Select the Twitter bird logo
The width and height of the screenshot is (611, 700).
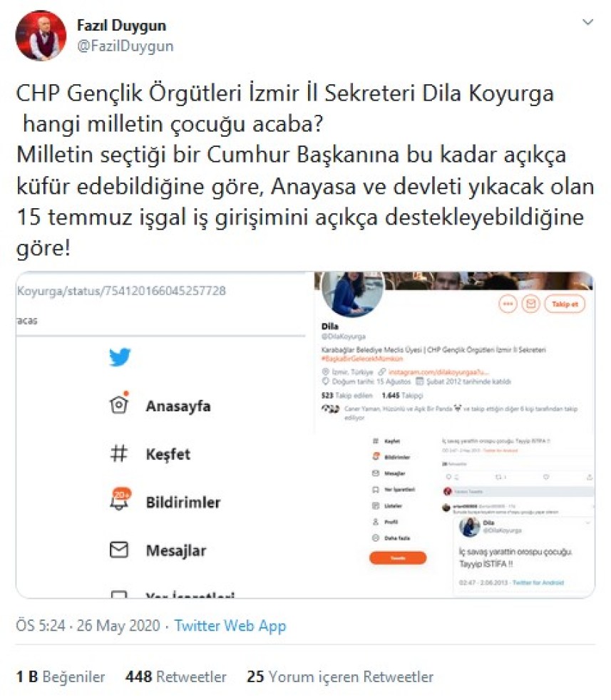(x=120, y=357)
